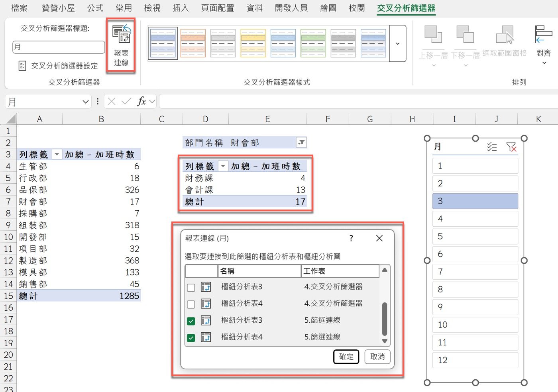The width and height of the screenshot is (558, 392).
Task: Uncheck 樞紐分析表3 on 5.篩選連線 sheet
Action: tap(191, 321)
